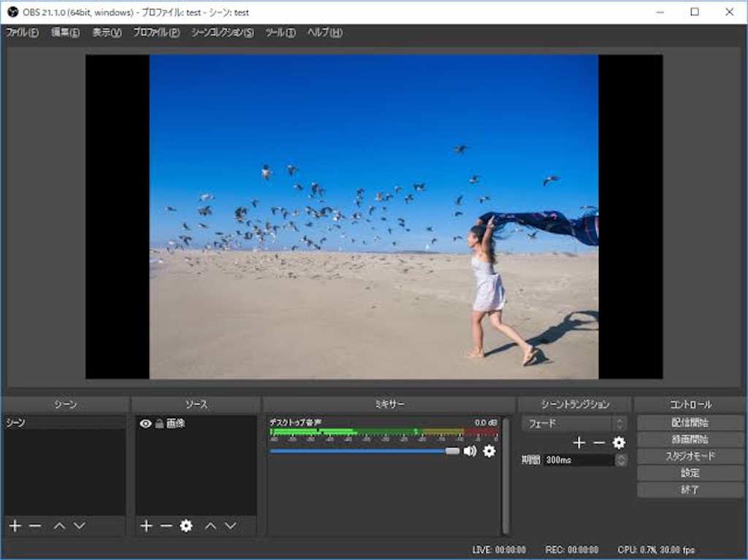Open the ヘルプ(H) menu
Viewport: 748px width, 560px height.
[325, 32]
